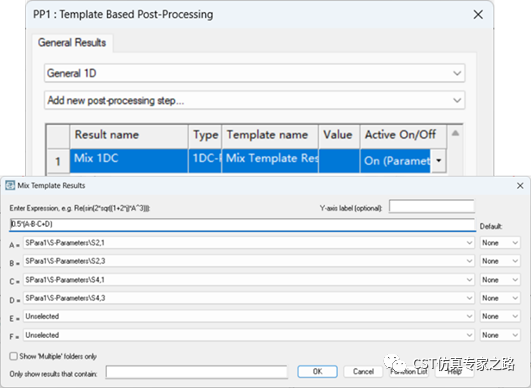
Task: Open the E Unselected result dropdown
Action: click(249, 316)
